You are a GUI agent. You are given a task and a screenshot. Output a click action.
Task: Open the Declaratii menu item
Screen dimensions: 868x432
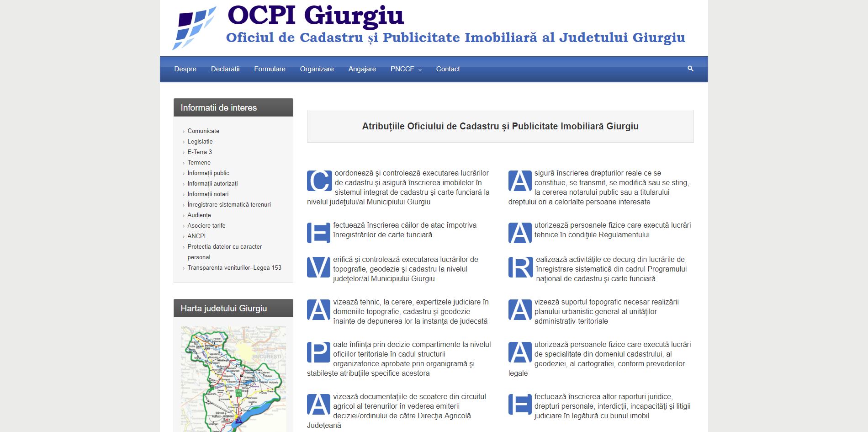point(225,69)
